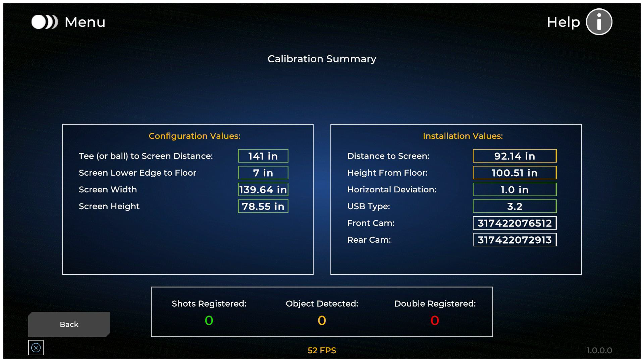Open the Menu label

click(85, 22)
